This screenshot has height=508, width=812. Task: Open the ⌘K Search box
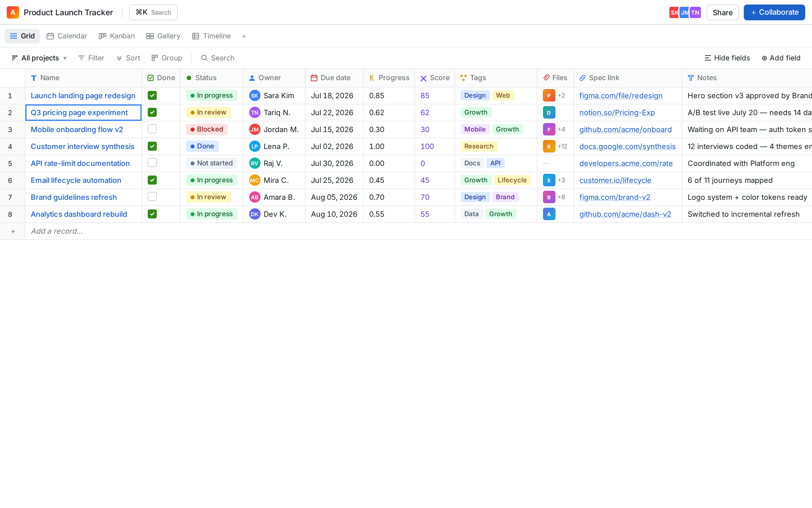pyautogui.click(x=153, y=12)
